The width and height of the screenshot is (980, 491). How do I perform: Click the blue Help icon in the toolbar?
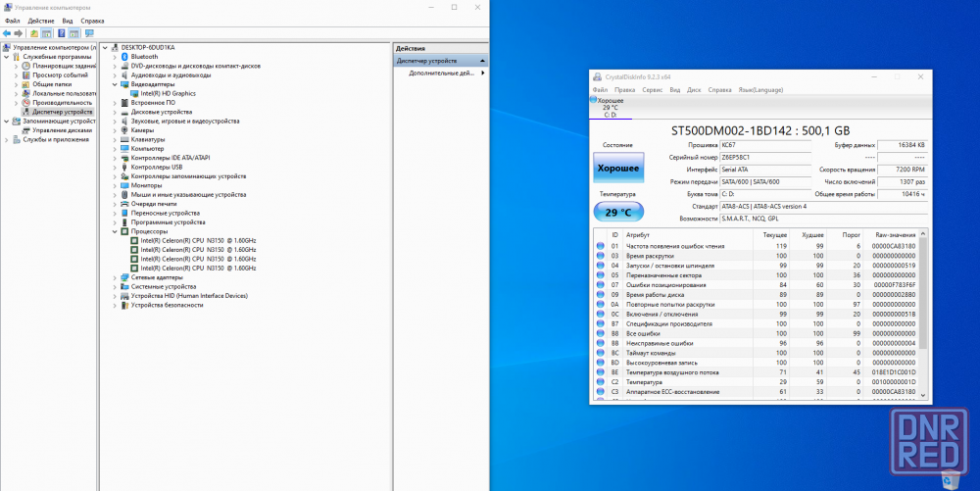(x=61, y=32)
